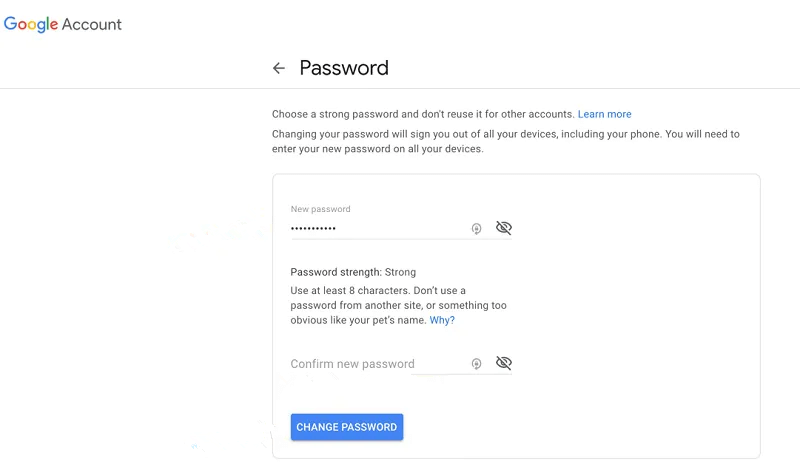Click the colored Google wordmark

31,24
